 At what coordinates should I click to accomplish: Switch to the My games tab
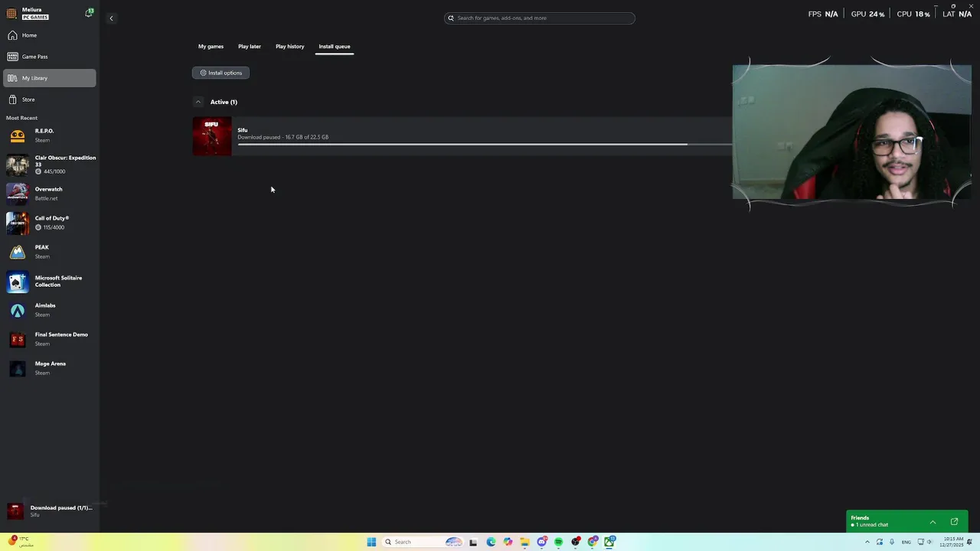coord(211,47)
